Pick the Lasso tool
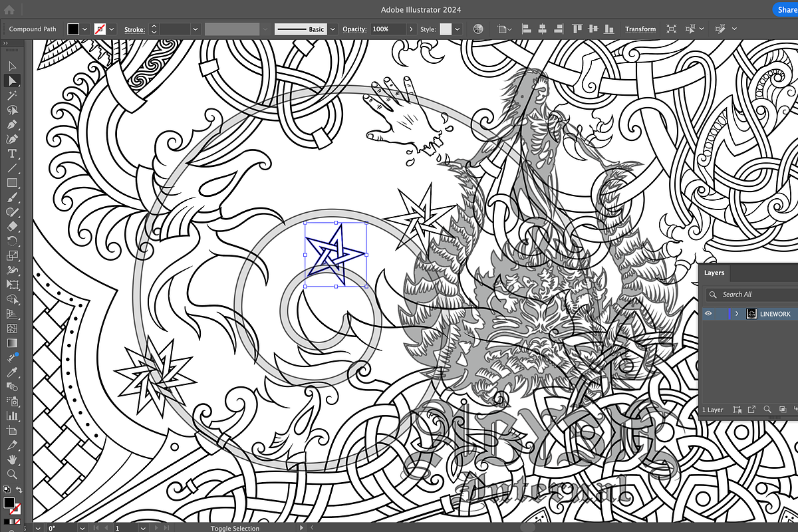Screen dimensions: 798x532 click(x=12, y=110)
